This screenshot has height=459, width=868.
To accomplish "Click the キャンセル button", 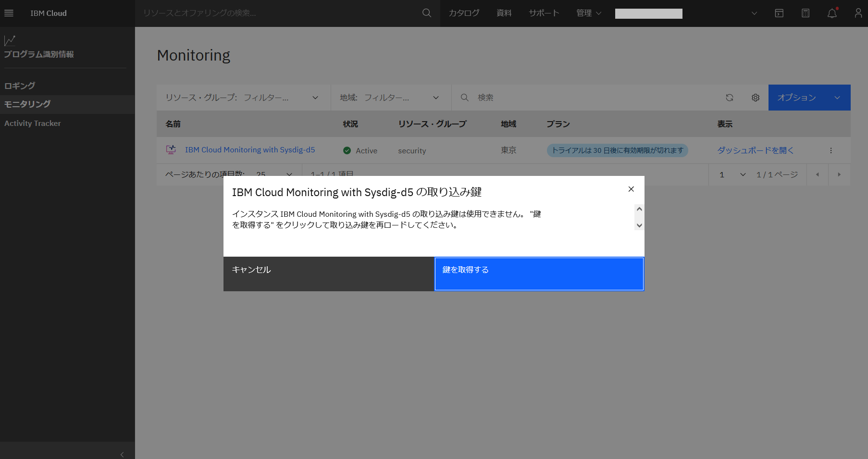I will [329, 274].
